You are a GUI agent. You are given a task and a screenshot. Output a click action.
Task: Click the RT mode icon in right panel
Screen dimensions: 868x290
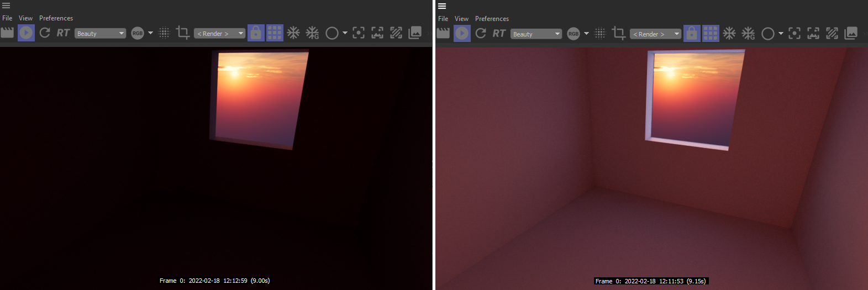(x=499, y=34)
